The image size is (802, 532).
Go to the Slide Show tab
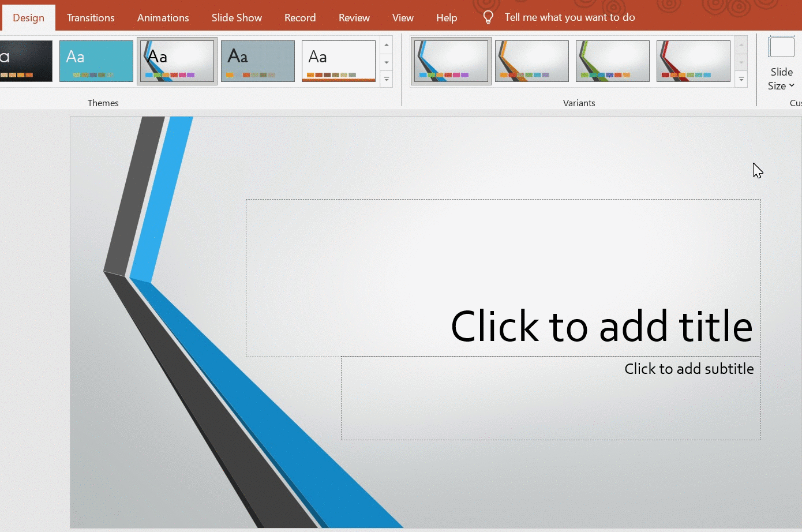tap(237, 18)
